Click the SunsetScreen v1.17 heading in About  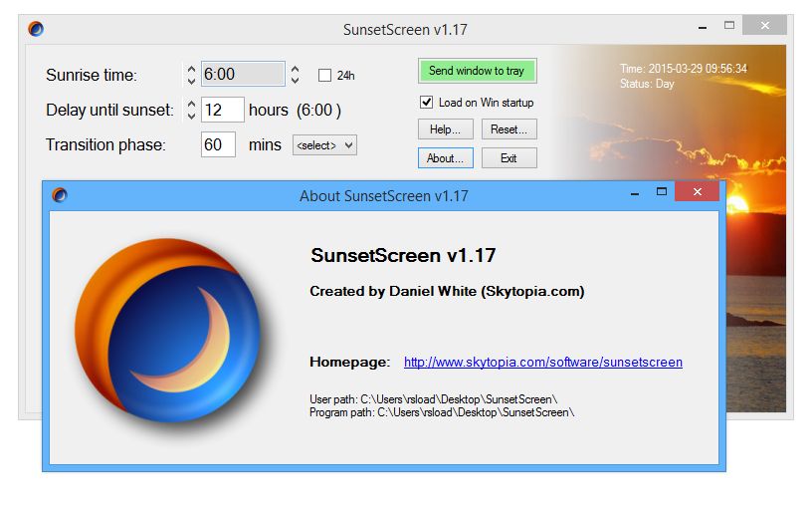pyautogui.click(x=403, y=255)
